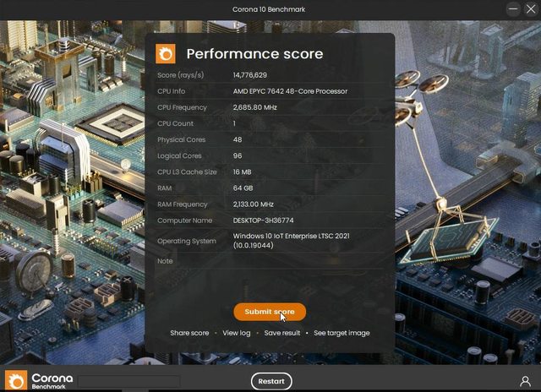Select the score value 14,776,629
This screenshot has width=541, height=392.
pos(250,75)
